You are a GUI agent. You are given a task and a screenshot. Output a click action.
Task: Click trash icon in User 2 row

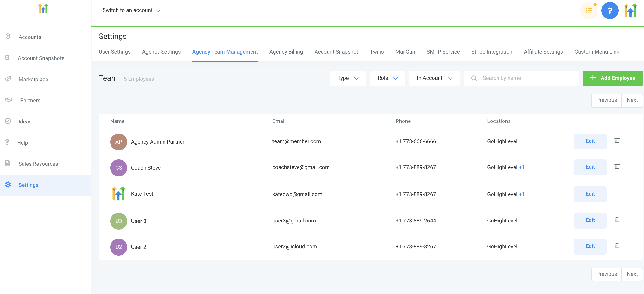click(616, 246)
